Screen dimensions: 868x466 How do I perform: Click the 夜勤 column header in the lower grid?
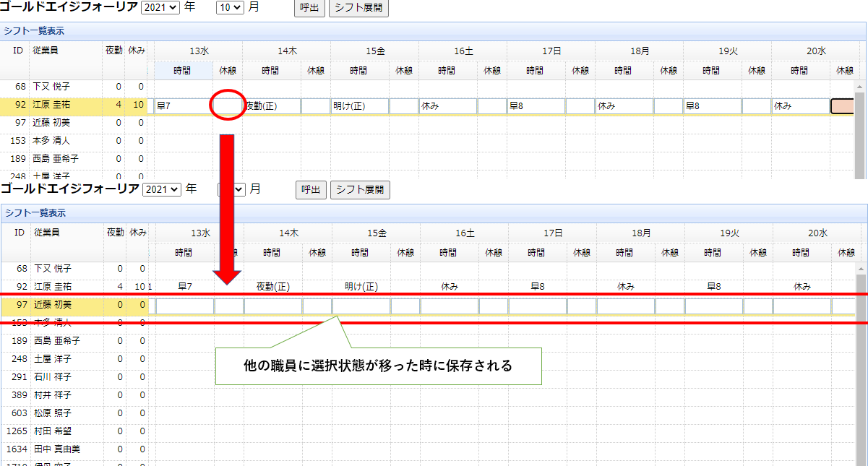[x=116, y=233]
